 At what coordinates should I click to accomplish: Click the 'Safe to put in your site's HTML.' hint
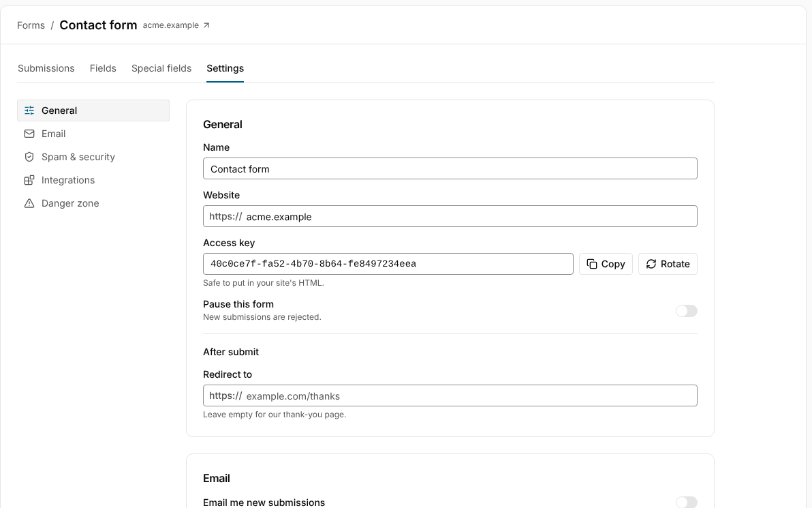(264, 283)
